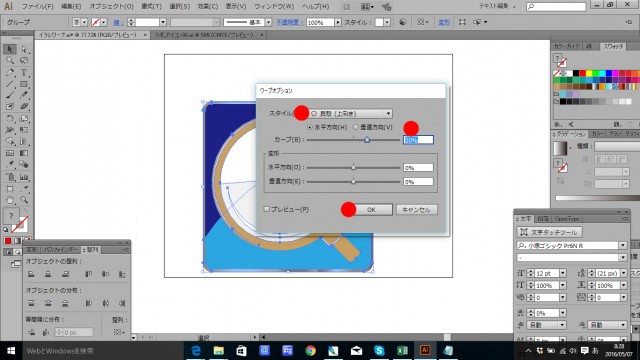Select the Rectangle tool

click(24, 84)
